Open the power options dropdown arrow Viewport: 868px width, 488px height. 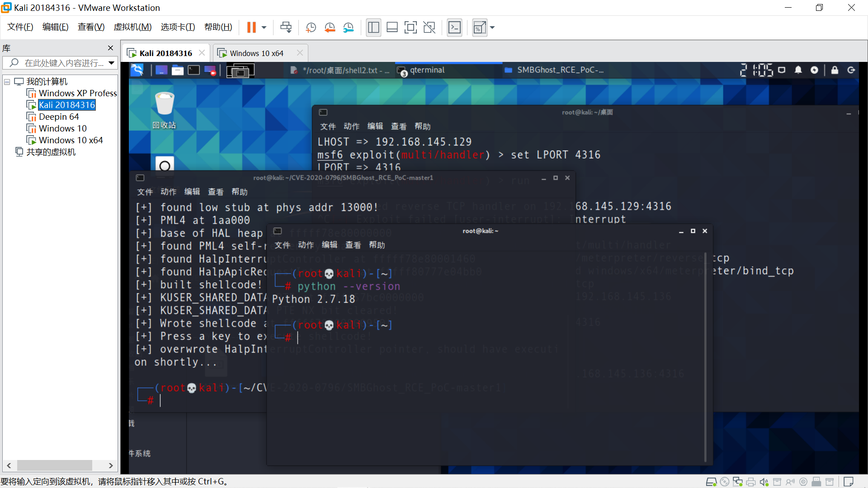pyautogui.click(x=264, y=28)
